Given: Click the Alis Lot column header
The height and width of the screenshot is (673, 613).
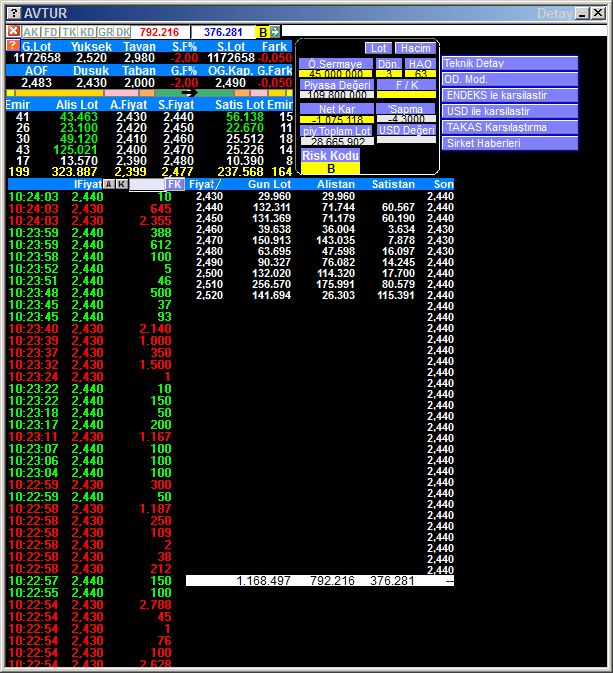Looking at the screenshot, I should [x=77, y=105].
